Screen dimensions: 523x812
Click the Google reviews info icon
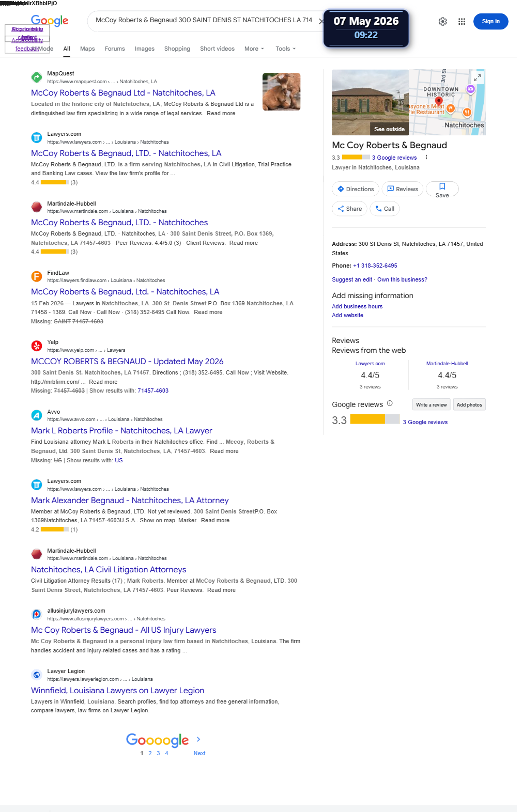click(x=390, y=403)
